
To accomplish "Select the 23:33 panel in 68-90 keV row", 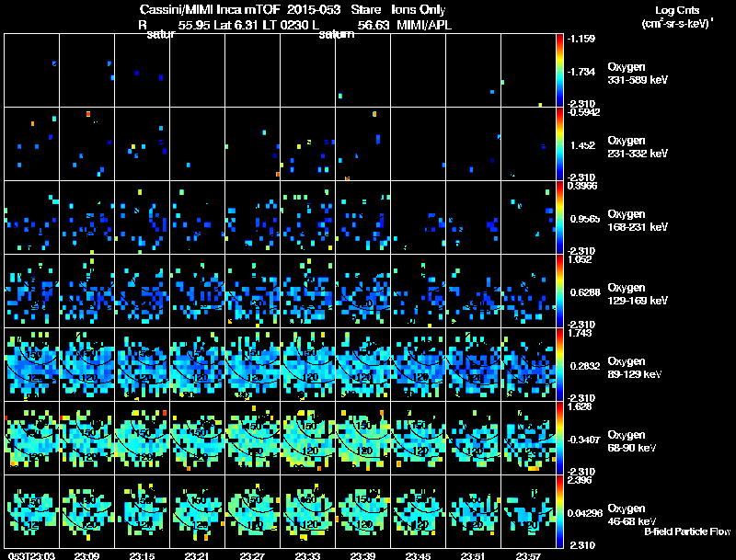I will (x=308, y=438).
